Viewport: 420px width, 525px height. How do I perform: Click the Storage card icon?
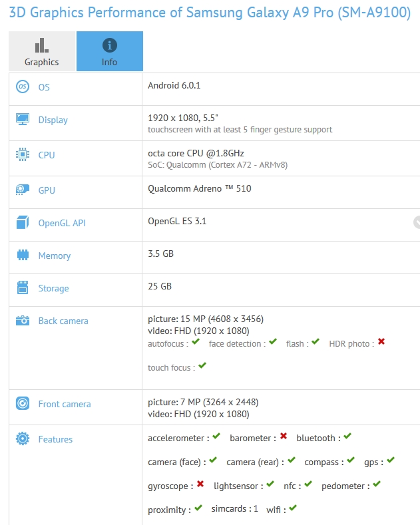click(x=23, y=287)
